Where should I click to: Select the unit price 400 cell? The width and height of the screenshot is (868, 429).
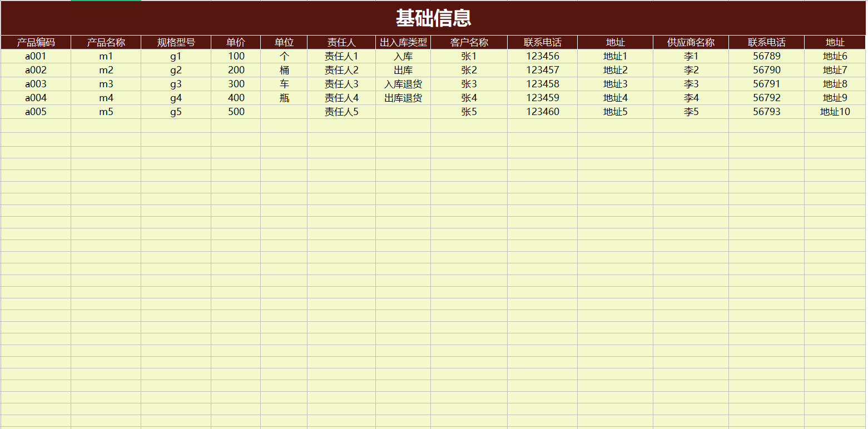point(236,98)
